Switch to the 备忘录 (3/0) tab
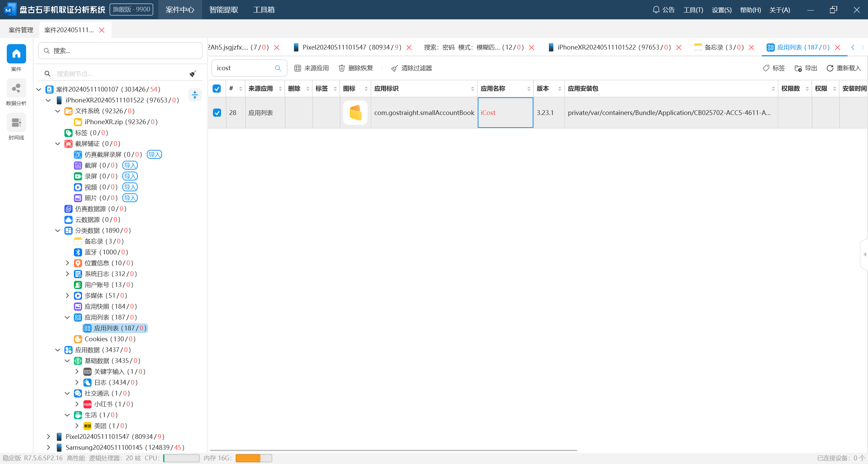 tap(719, 47)
